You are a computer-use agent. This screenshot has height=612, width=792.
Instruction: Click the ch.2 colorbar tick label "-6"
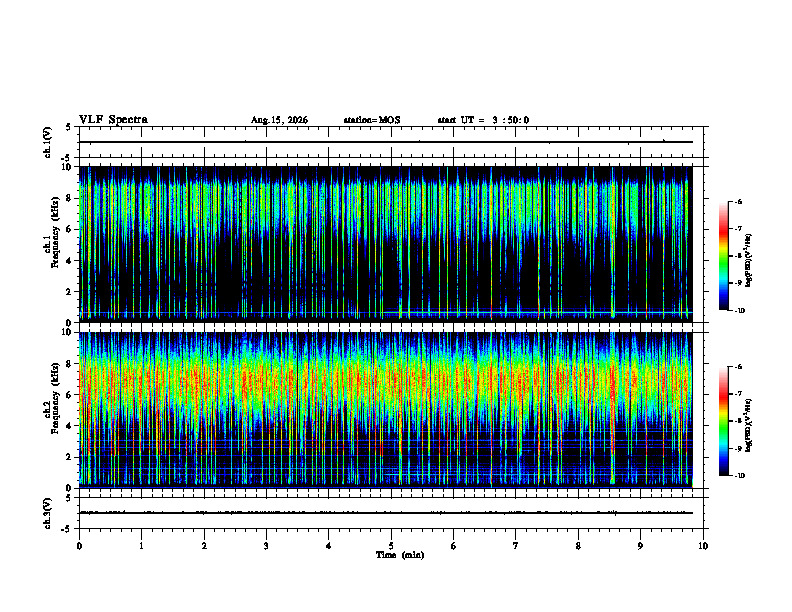[738, 367]
